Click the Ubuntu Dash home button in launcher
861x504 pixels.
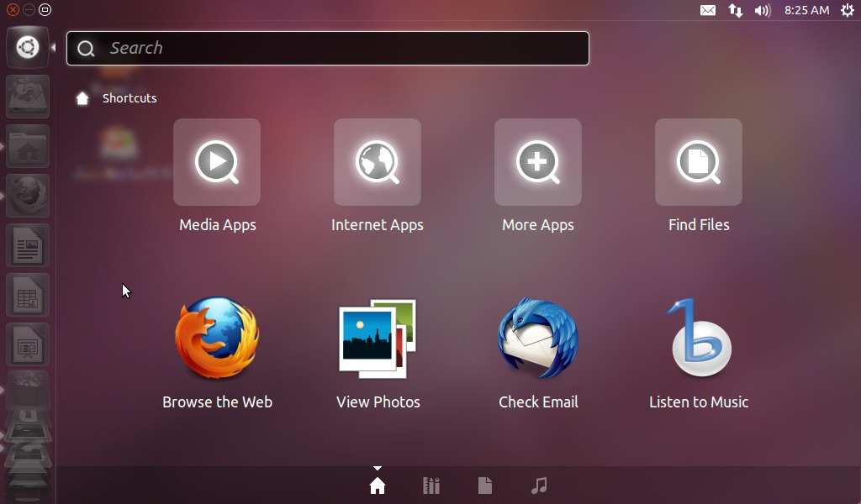pyautogui.click(x=28, y=47)
